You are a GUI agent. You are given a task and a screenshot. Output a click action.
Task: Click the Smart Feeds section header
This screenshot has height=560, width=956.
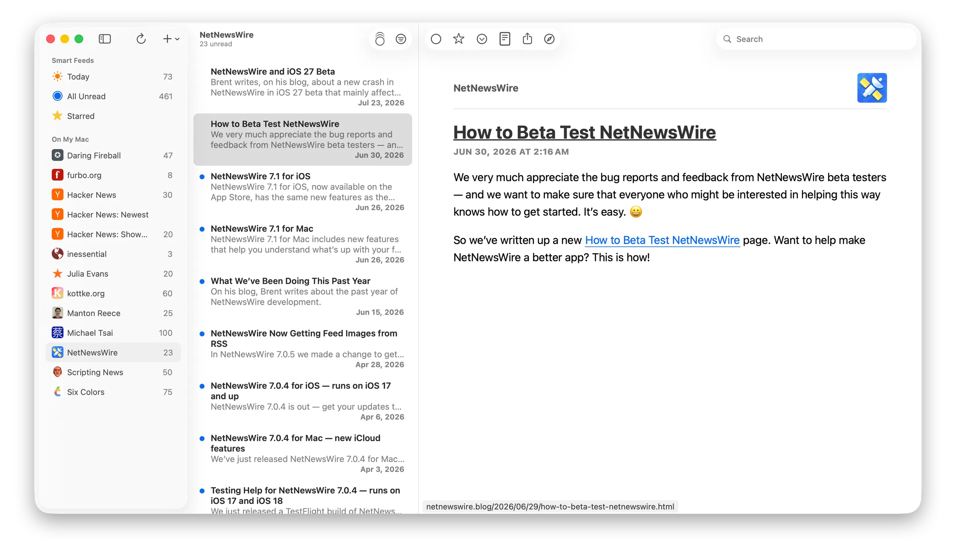pyautogui.click(x=73, y=61)
